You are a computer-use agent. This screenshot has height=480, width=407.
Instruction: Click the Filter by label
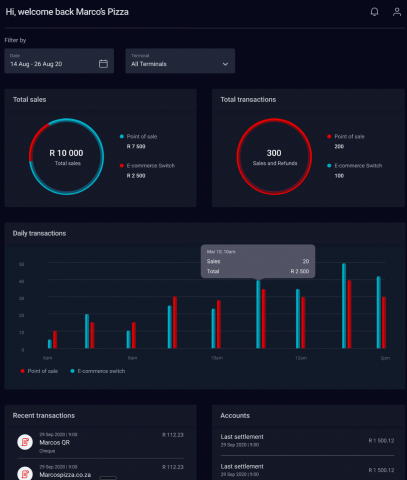(x=15, y=40)
